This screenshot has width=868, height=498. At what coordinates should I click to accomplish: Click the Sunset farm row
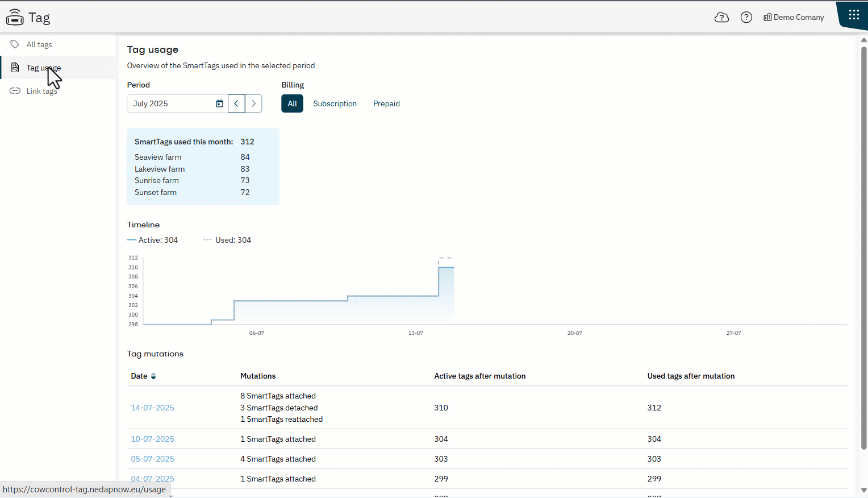click(192, 192)
